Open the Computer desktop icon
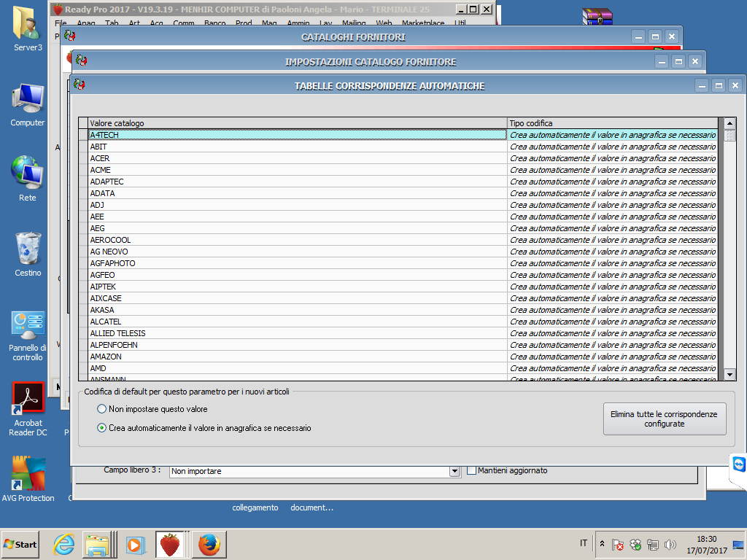The height and width of the screenshot is (560, 747). (x=28, y=105)
